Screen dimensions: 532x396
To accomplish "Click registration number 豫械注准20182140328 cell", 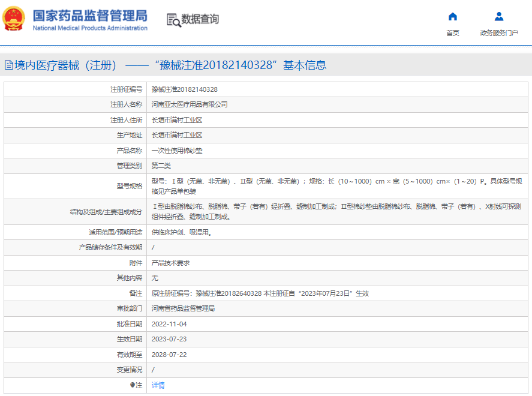I will tap(337, 89).
